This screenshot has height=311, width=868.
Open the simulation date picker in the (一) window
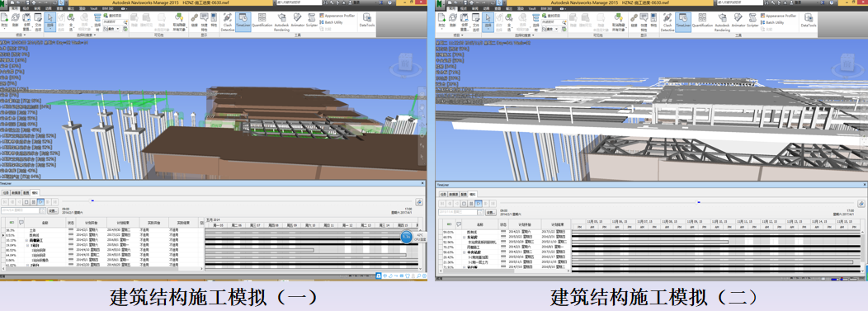pos(42,211)
